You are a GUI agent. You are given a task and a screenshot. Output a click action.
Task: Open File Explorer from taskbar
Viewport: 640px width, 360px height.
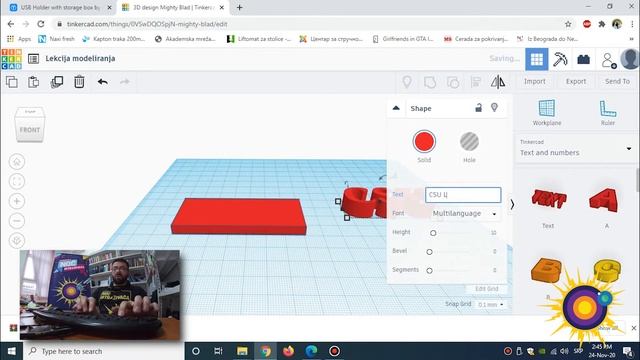[242, 351]
